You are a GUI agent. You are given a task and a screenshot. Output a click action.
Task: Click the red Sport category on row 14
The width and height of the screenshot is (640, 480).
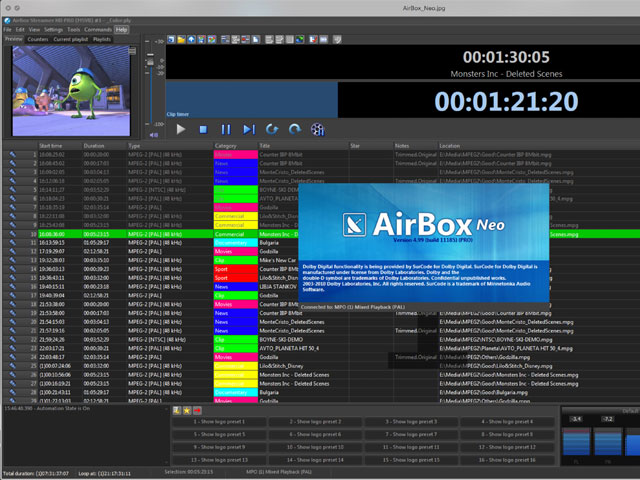(x=236, y=269)
